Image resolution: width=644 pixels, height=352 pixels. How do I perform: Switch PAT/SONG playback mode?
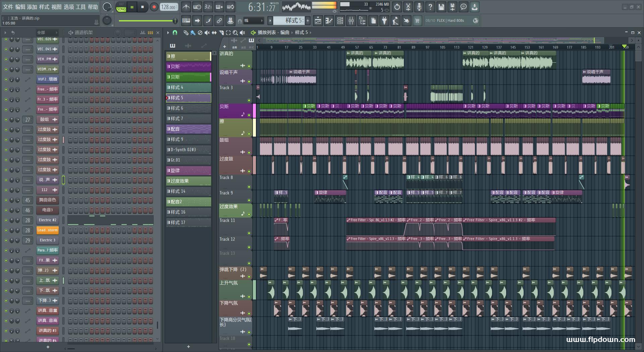121,7
